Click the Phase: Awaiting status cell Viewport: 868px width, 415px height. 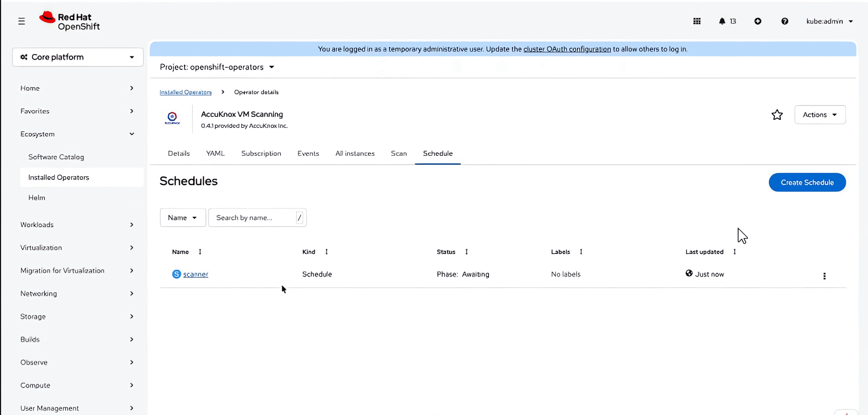pyautogui.click(x=463, y=274)
